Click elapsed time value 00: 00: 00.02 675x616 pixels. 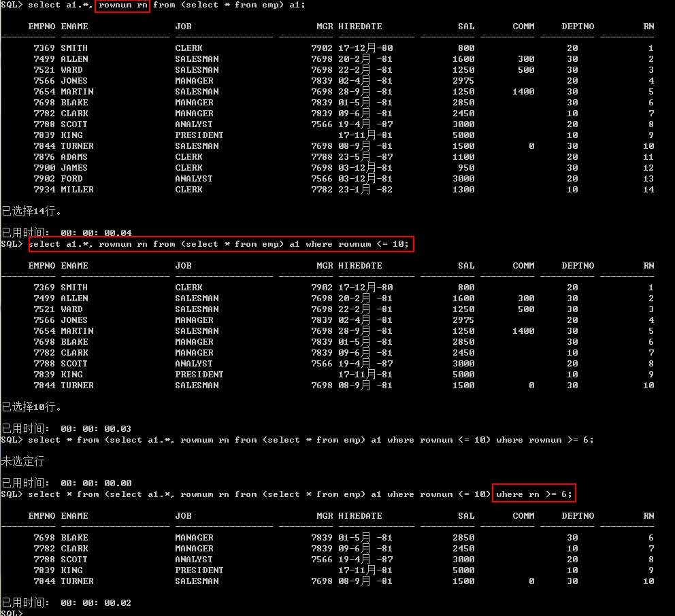96,603
